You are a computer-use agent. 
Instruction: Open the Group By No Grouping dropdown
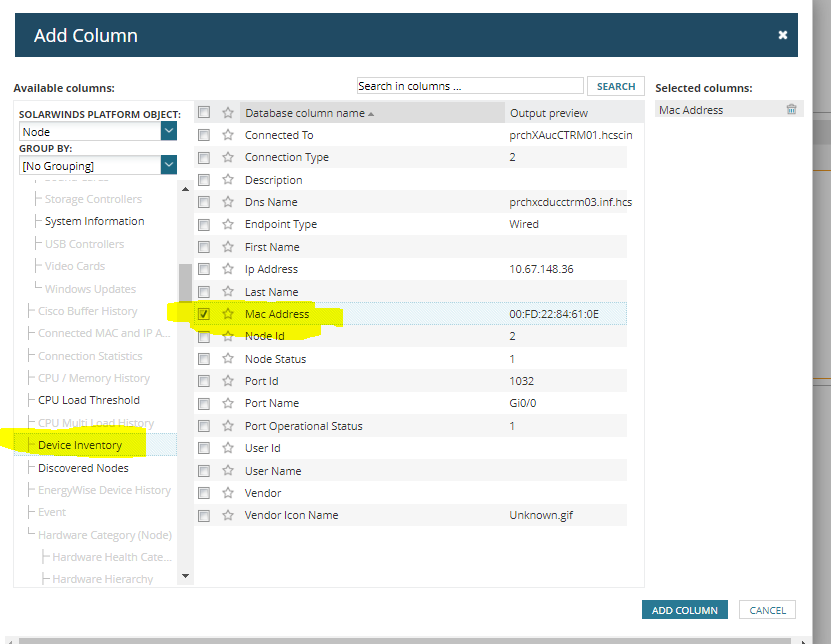(x=169, y=165)
